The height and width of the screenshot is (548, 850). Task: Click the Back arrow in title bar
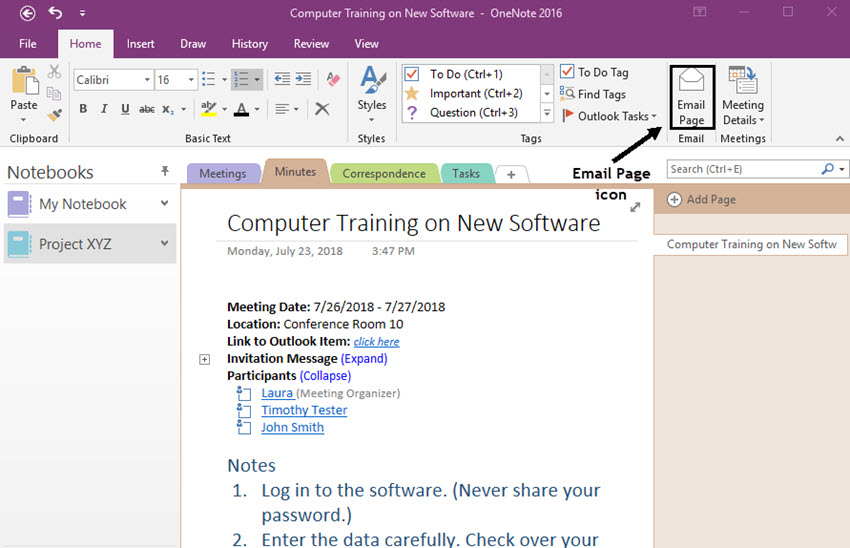(28, 13)
